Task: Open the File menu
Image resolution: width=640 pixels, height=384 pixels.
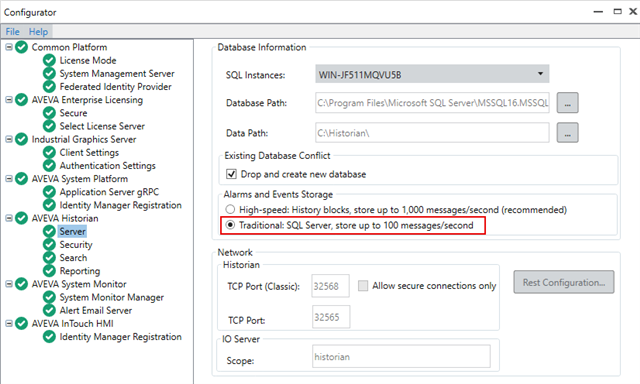Action: 12,32
